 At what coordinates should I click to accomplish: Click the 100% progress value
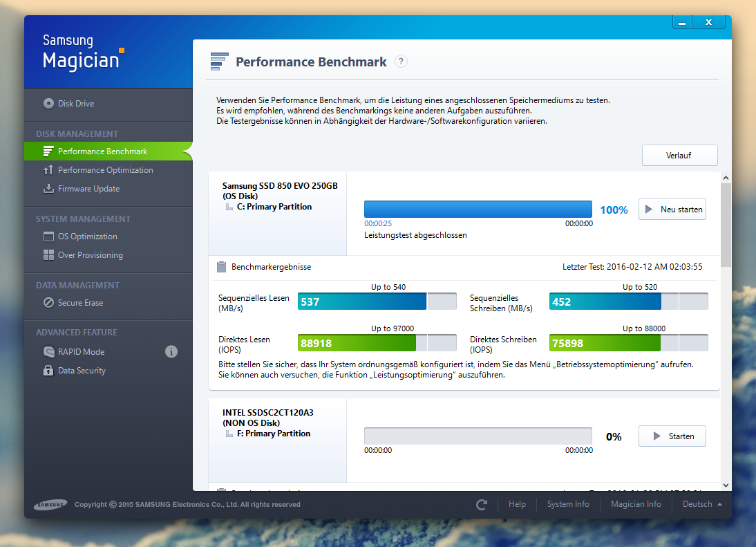(x=614, y=210)
